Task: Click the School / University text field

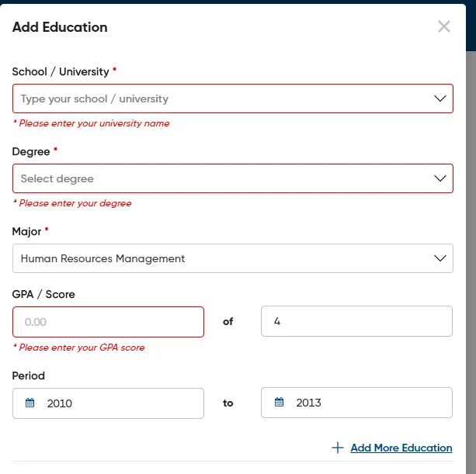Action: [217, 99]
